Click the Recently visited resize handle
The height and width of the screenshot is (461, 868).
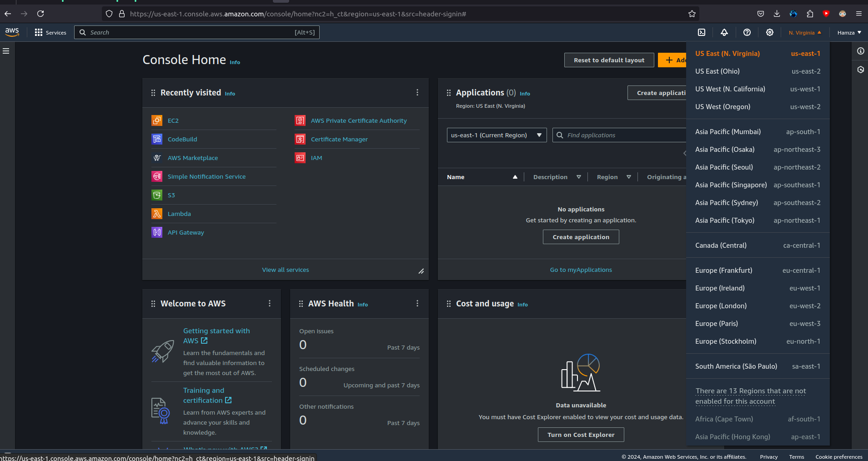click(421, 271)
